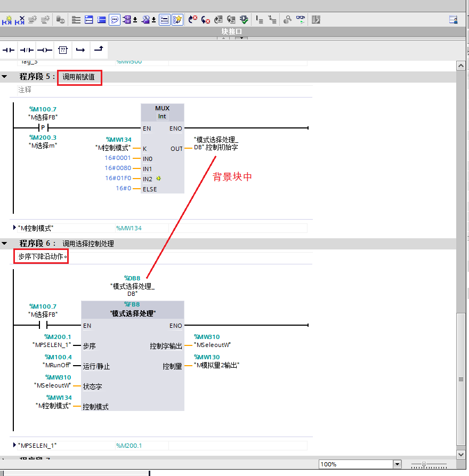This screenshot has height=476, width=469.
Task: Collapse 程序段 5 network
Action: [x=4, y=77]
